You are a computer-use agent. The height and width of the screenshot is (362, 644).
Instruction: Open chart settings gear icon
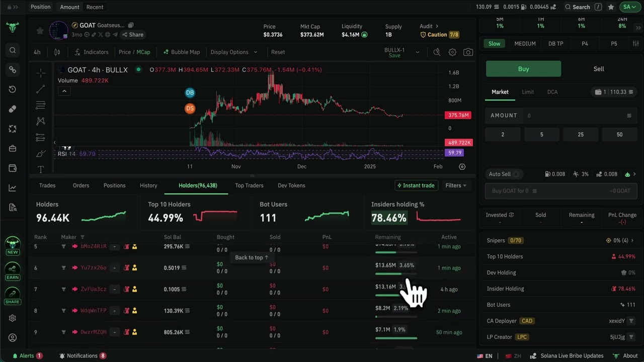452,52
